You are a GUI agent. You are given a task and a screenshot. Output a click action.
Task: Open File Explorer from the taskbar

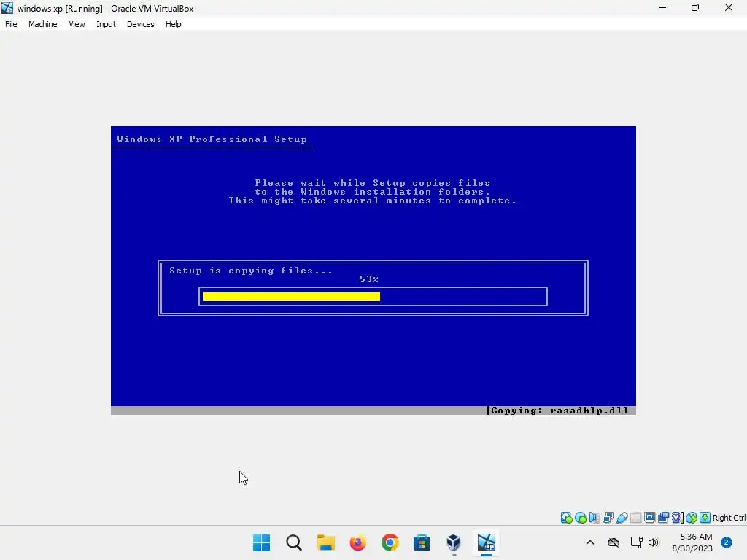point(326,542)
